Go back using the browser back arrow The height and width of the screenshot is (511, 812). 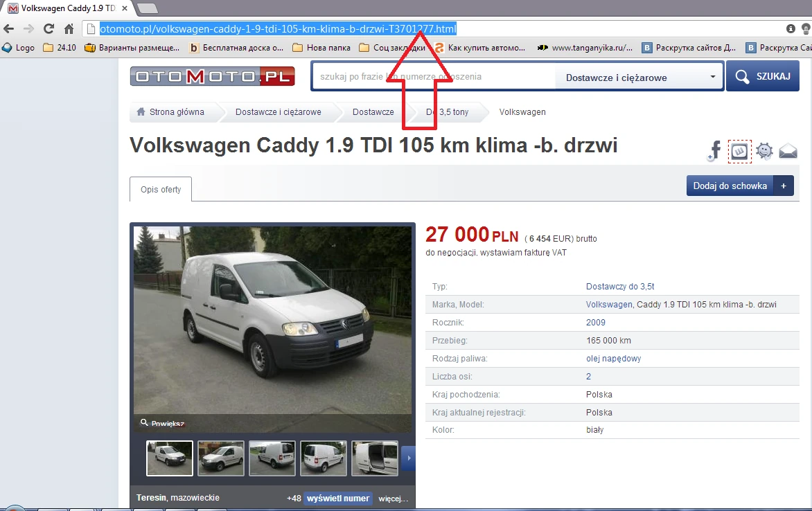pyautogui.click(x=10, y=28)
